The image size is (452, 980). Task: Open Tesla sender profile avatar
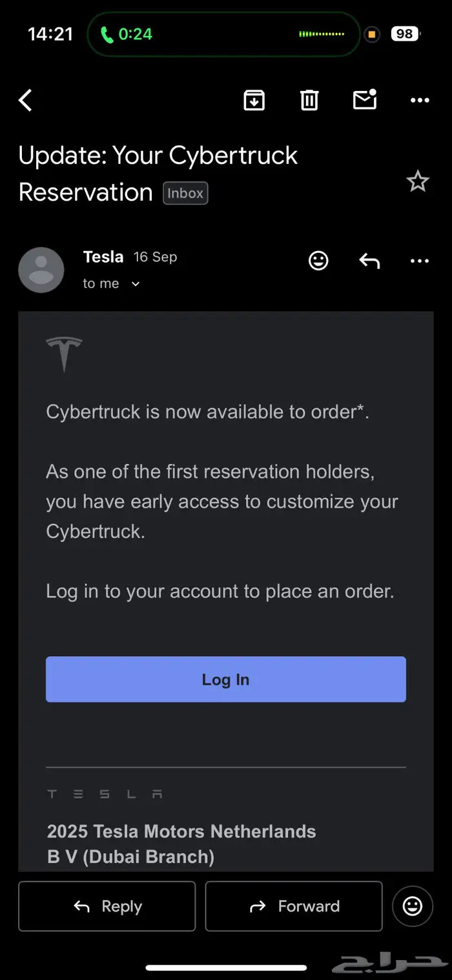tap(41, 270)
